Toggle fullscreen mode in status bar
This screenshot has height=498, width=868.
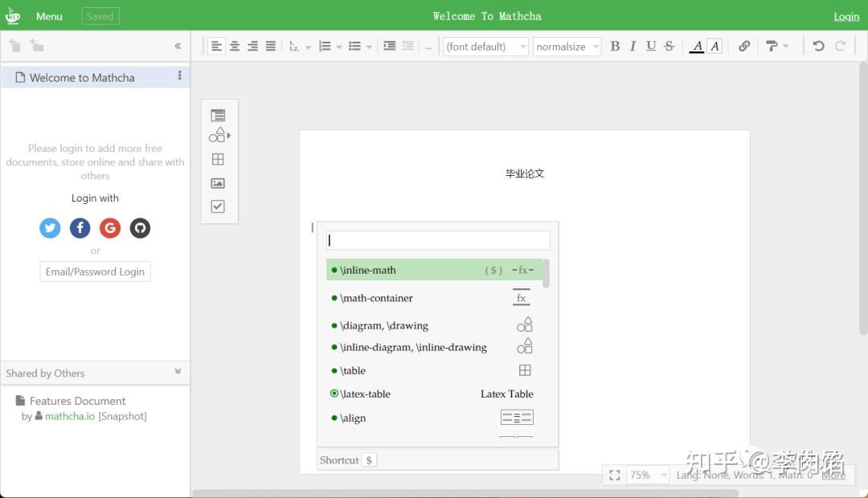tap(615, 476)
